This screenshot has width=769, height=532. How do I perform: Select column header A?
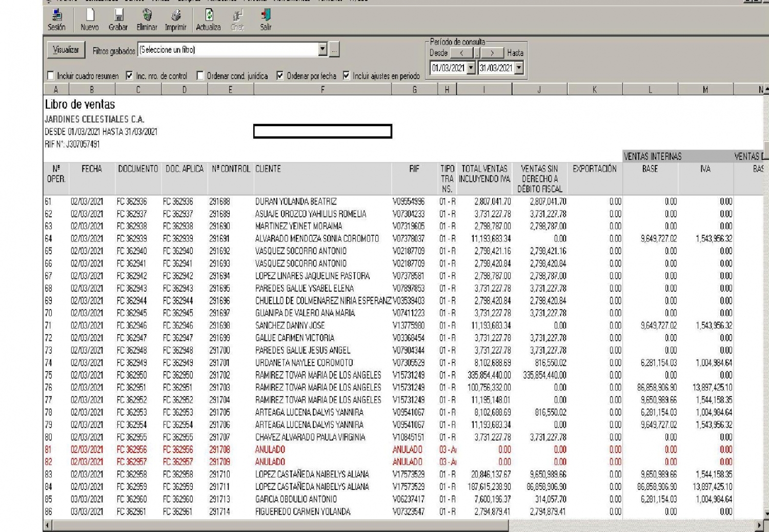(x=56, y=90)
